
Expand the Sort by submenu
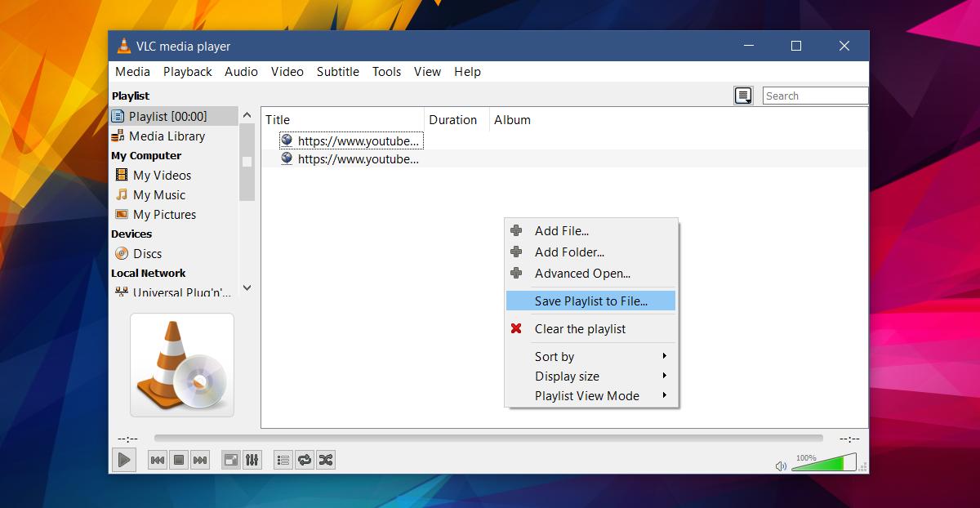tap(590, 357)
